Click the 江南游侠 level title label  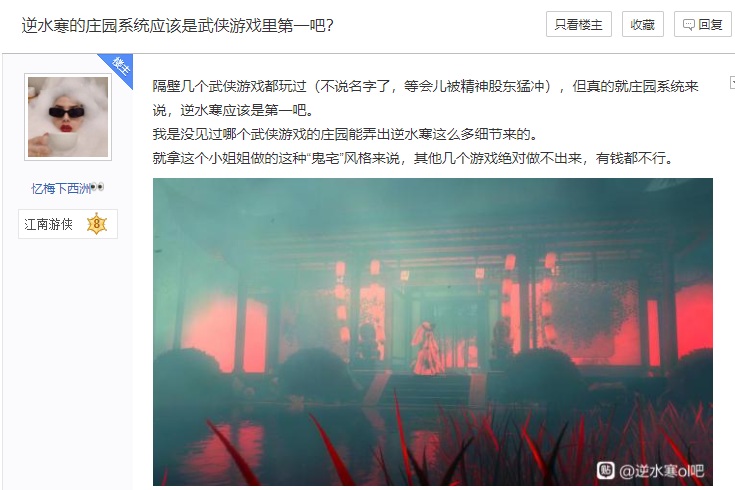pyautogui.click(x=48, y=225)
